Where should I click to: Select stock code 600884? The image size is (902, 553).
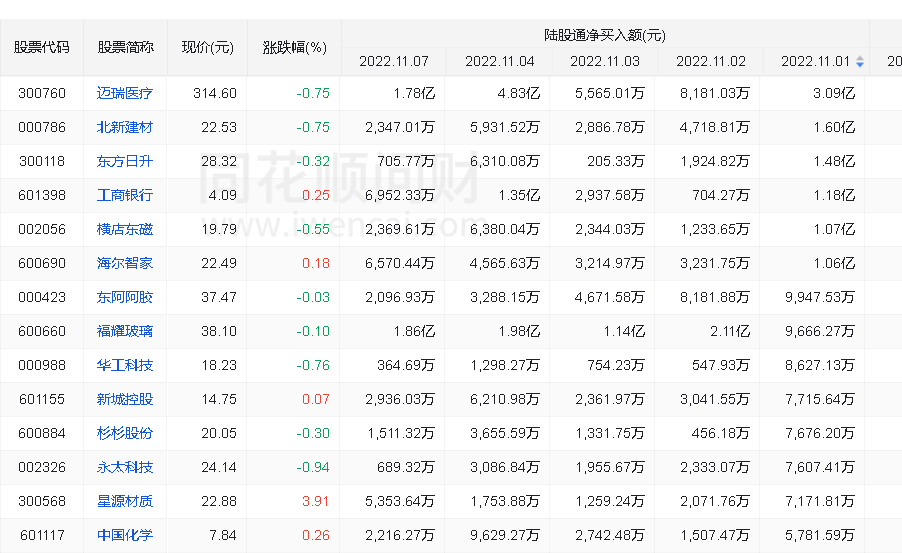click(42, 433)
